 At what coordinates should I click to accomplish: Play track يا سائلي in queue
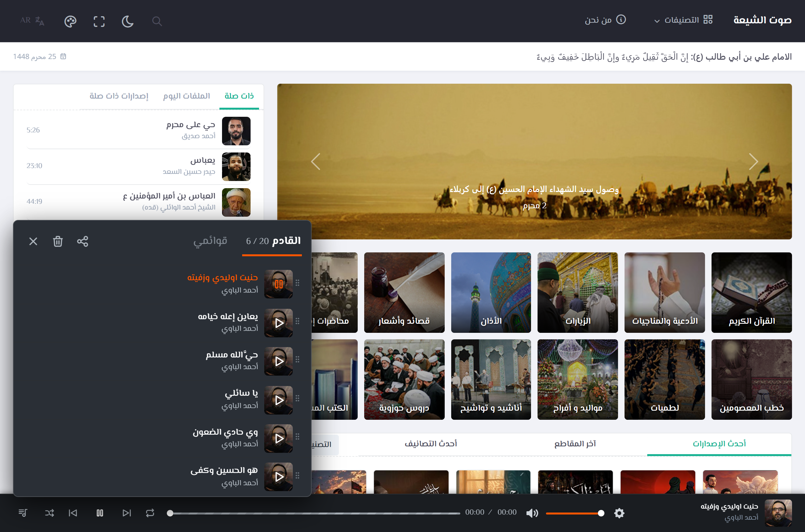click(279, 400)
